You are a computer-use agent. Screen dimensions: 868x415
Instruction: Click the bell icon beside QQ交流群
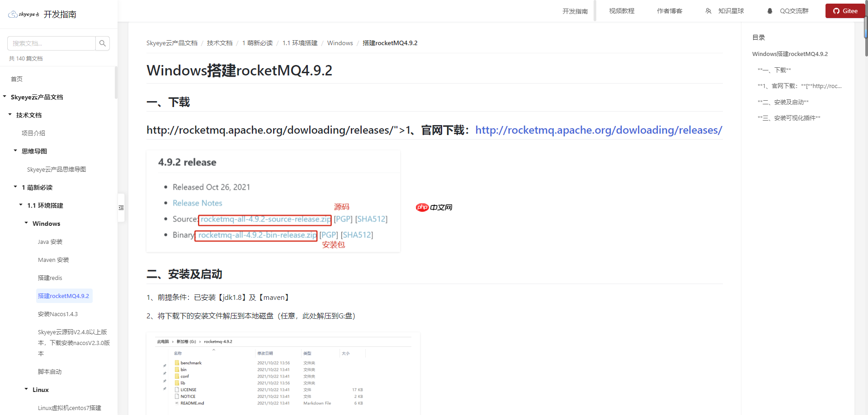click(770, 10)
